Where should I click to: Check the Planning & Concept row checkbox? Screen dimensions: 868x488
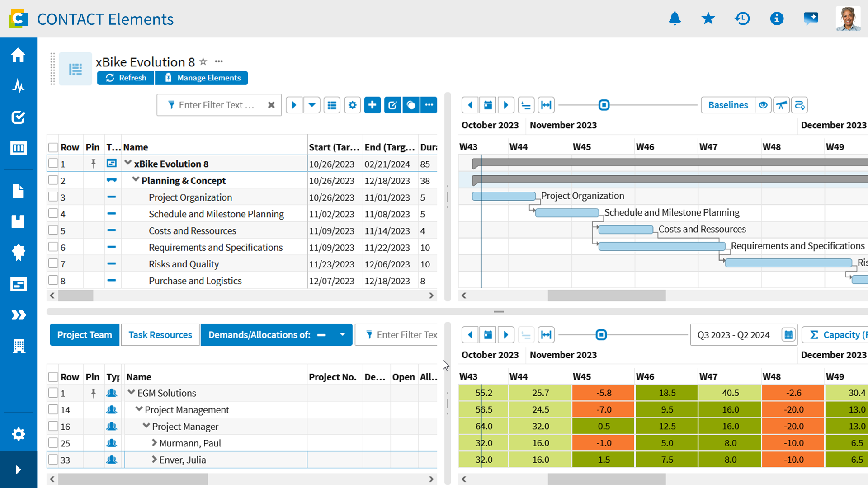click(x=53, y=180)
